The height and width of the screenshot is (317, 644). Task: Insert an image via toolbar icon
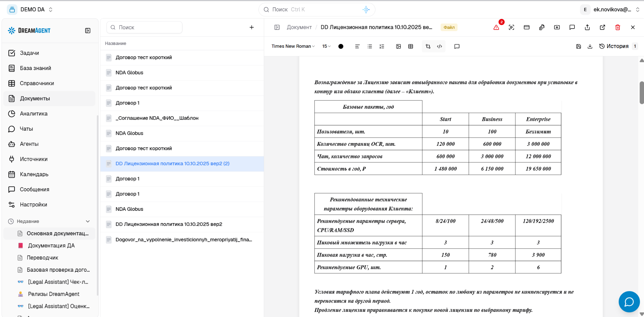click(x=398, y=46)
